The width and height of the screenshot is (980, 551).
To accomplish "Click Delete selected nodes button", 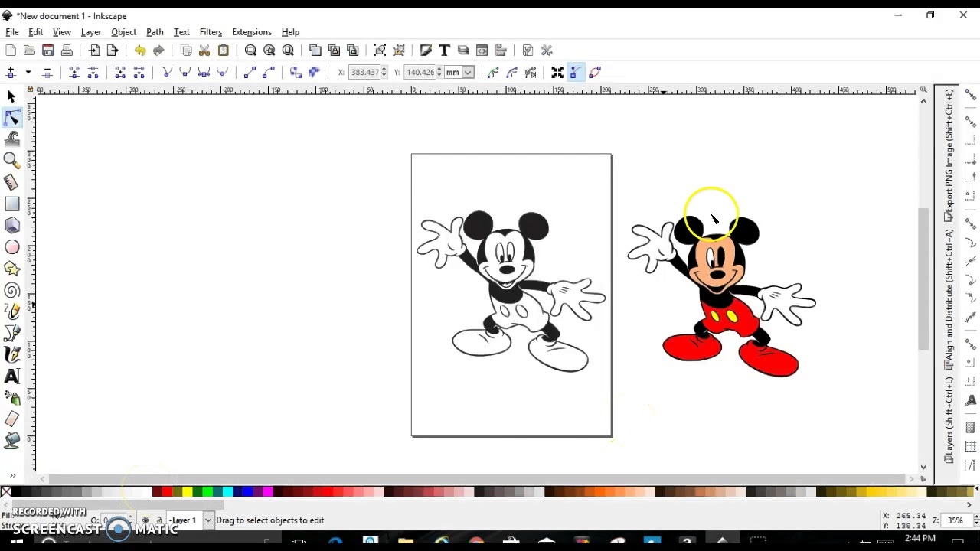I will (x=47, y=72).
